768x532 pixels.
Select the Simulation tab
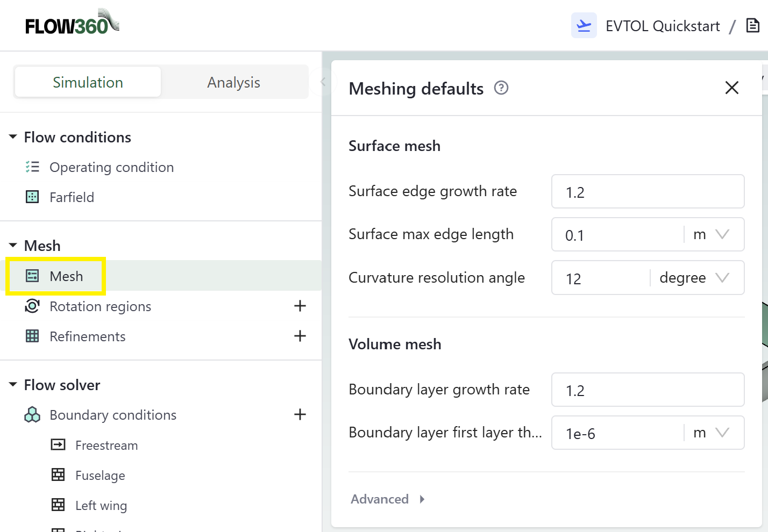click(x=88, y=82)
